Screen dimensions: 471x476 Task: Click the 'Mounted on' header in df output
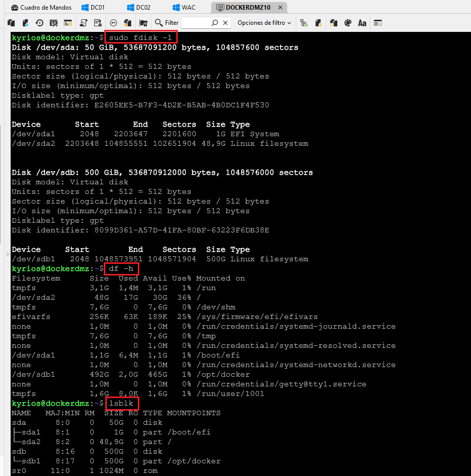[x=220, y=279]
